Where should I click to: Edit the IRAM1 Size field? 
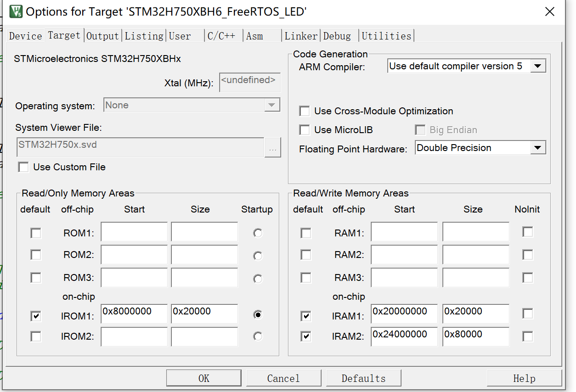pyautogui.click(x=476, y=314)
